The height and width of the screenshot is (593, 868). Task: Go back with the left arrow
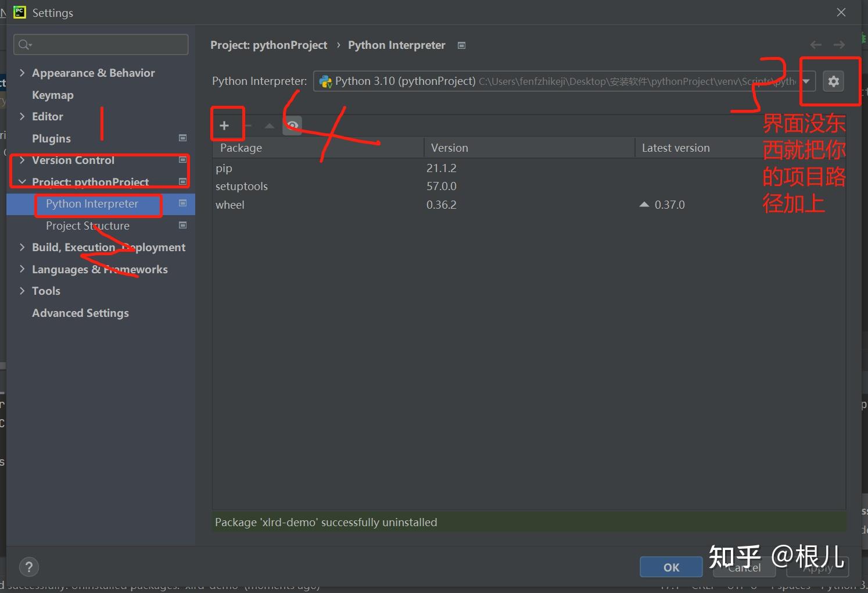pos(816,45)
